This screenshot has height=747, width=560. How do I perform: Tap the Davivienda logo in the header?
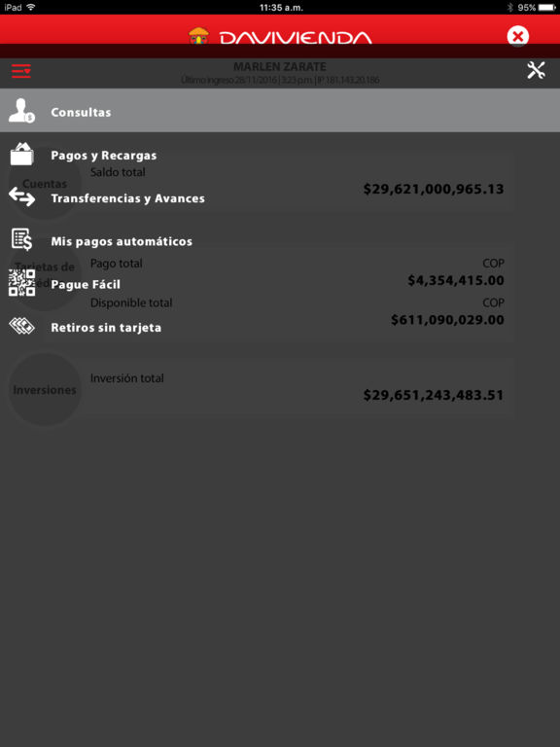[x=280, y=36]
